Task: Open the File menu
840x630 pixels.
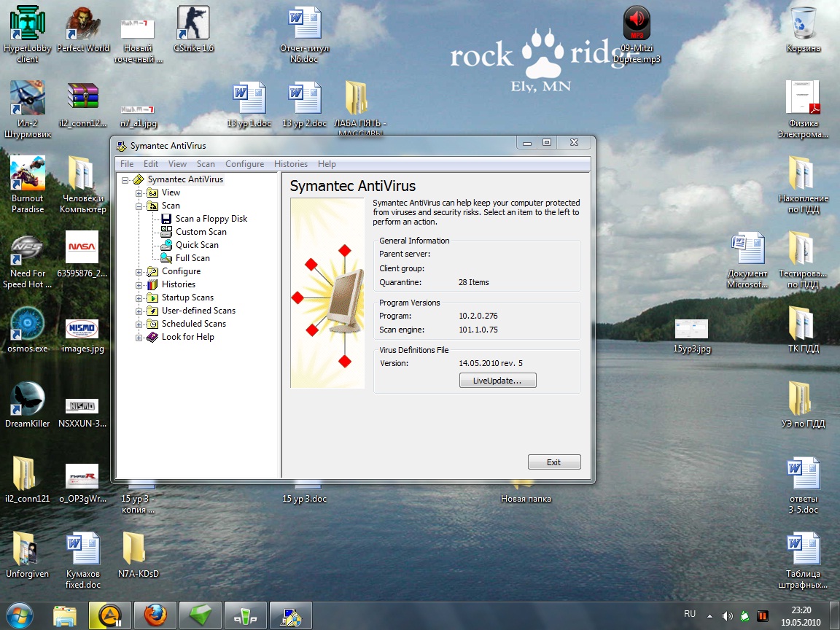Action: pyautogui.click(x=127, y=164)
